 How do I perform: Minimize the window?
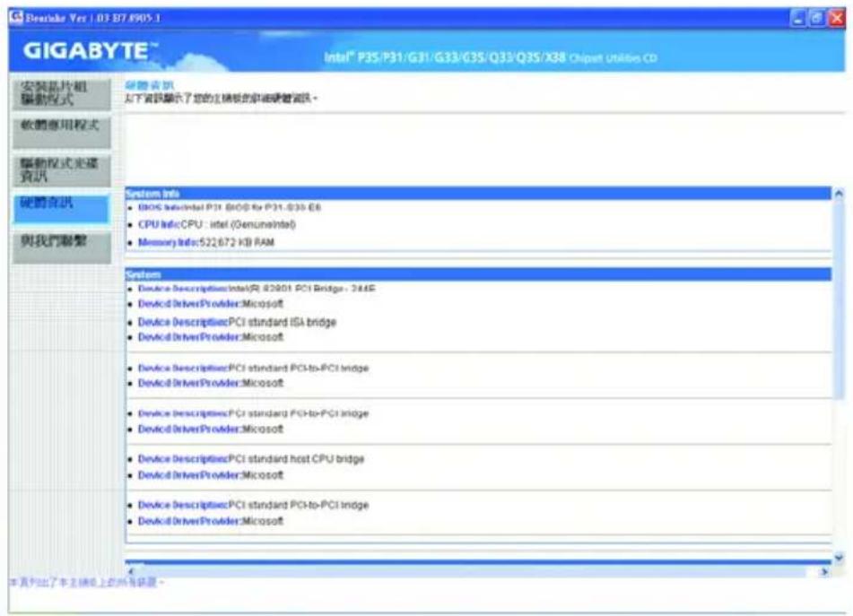tap(798, 18)
